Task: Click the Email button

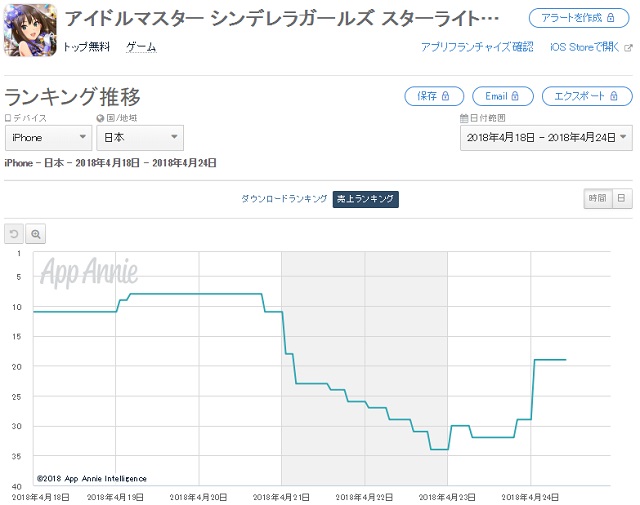Action: click(x=503, y=96)
